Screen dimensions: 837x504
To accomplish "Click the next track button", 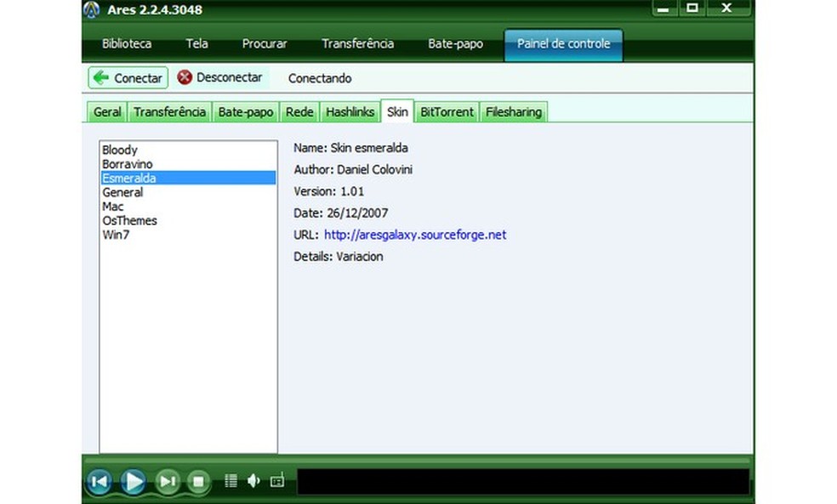I will (167, 482).
